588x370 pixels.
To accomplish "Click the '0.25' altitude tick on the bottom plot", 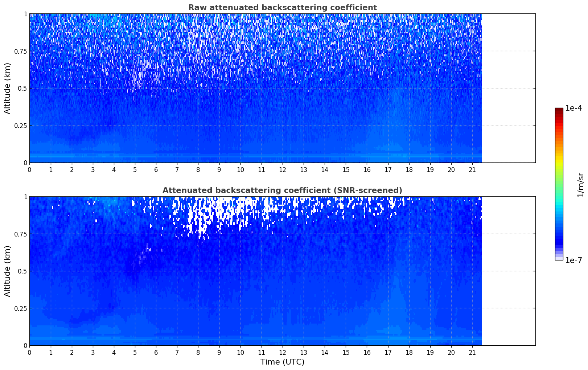I will click(21, 308).
